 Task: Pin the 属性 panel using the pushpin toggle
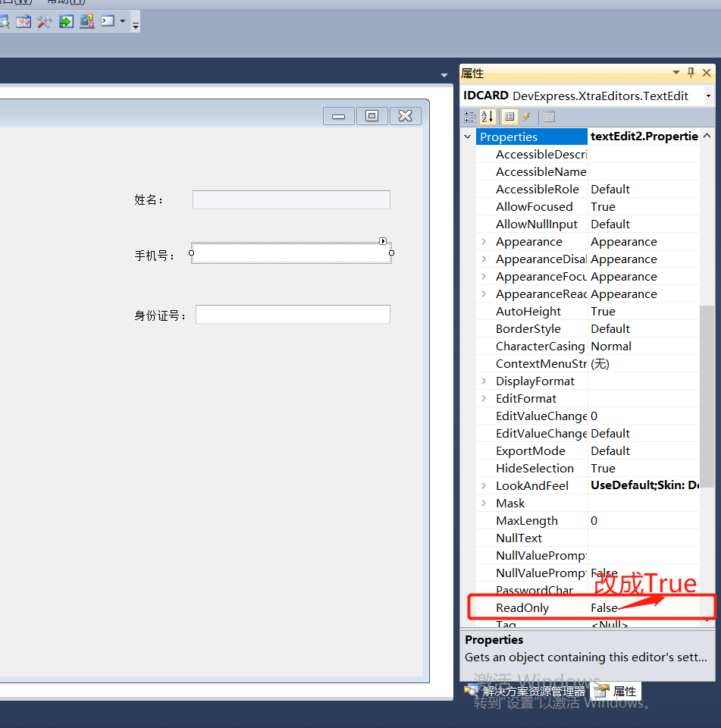coord(691,73)
